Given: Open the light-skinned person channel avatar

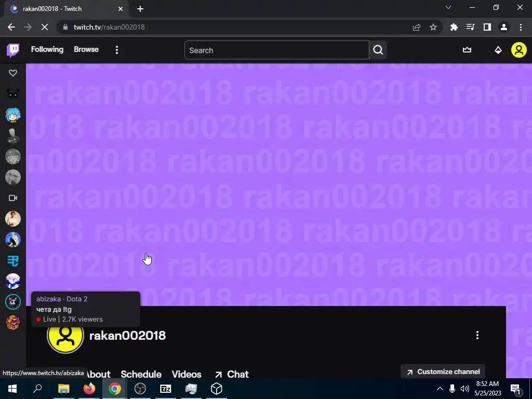Looking at the screenshot, I should [13, 219].
